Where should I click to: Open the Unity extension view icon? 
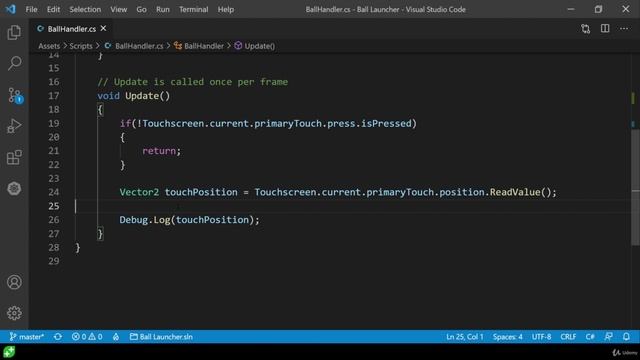pyautogui.click(x=14, y=188)
